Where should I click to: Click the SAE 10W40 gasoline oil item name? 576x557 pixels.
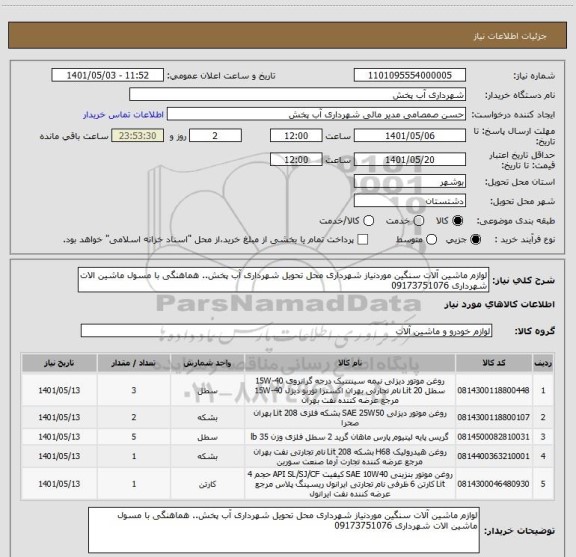point(350,484)
